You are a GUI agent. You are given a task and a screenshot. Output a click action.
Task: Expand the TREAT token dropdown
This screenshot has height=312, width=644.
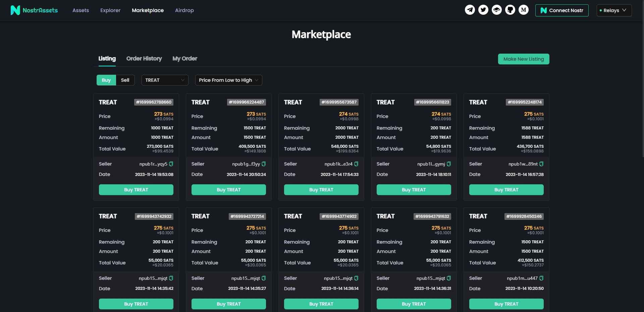165,80
